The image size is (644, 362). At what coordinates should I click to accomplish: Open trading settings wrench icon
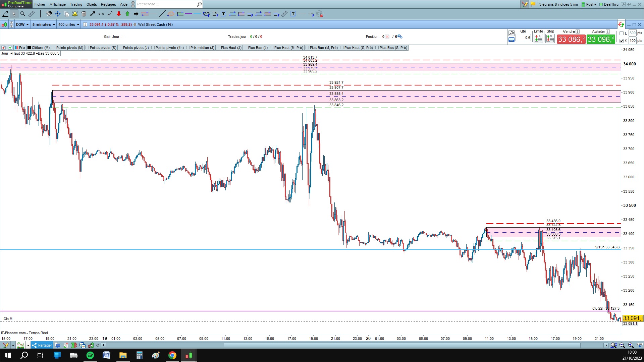pyautogui.click(x=512, y=33)
